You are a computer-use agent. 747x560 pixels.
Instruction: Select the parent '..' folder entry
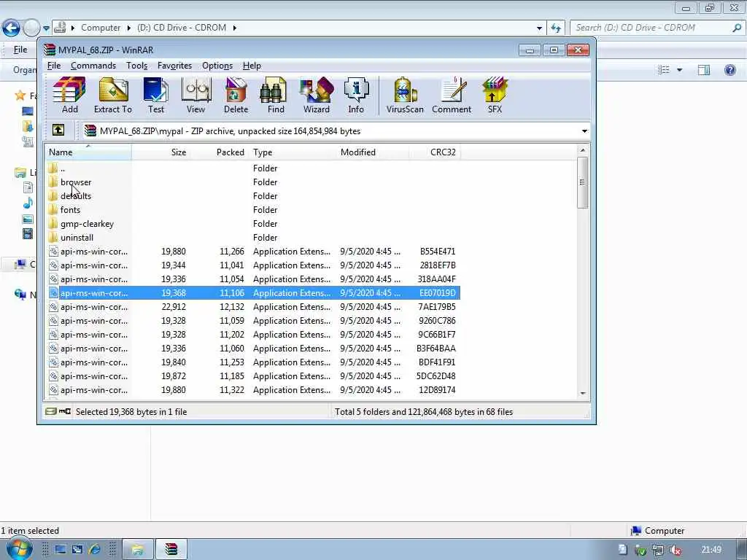click(x=63, y=168)
